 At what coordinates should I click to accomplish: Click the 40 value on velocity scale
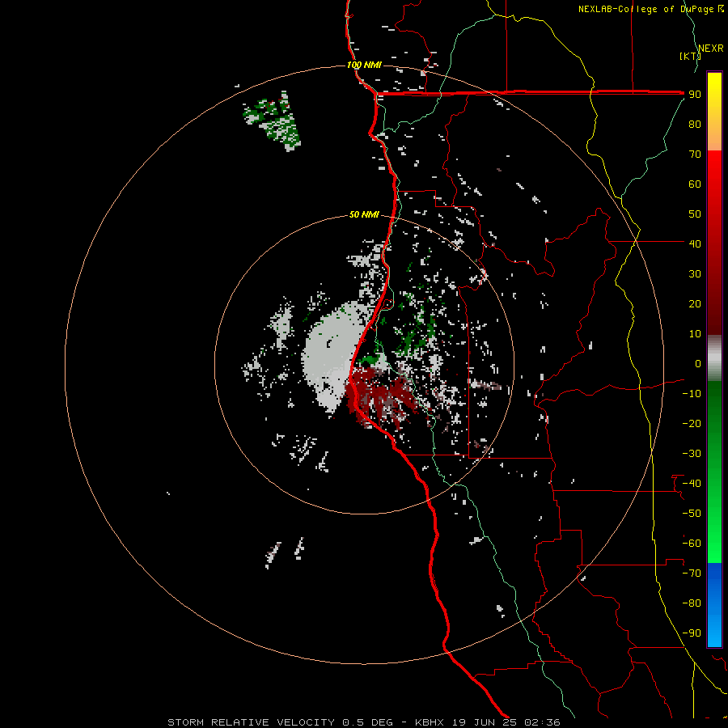(x=695, y=243)
